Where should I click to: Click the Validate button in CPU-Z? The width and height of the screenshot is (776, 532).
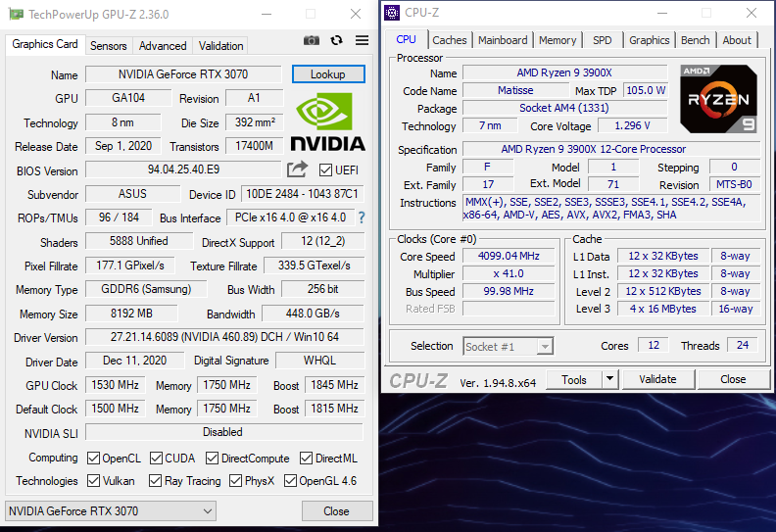tap(657, 379)
